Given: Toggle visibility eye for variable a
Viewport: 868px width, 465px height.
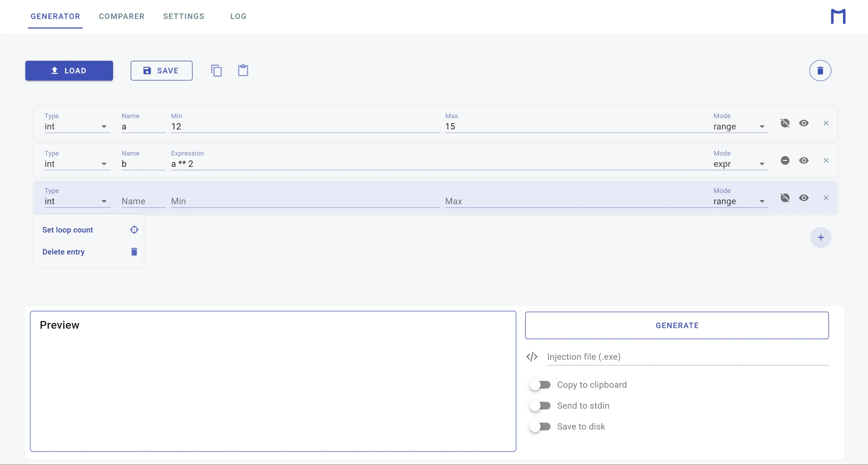Looking at the screenshot, I should click(804, 123).
